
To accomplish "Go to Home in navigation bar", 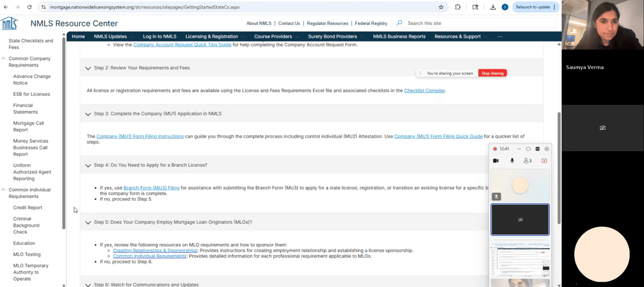I will [78, 37].
